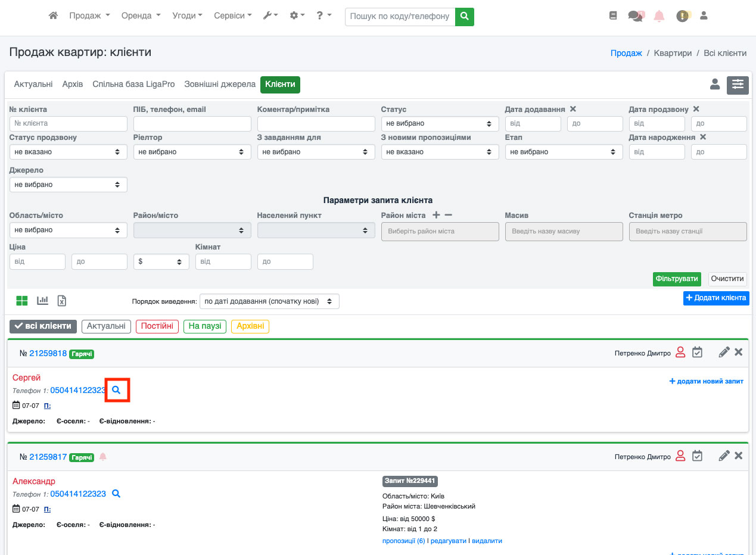Switch to the Архів tab
The image size is (756, 555).
point(73,85)
